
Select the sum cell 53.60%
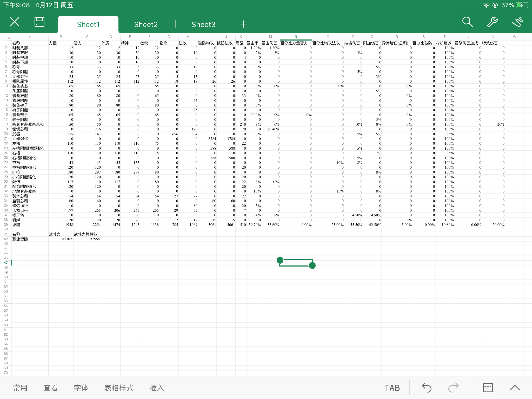tap(270, 225)
